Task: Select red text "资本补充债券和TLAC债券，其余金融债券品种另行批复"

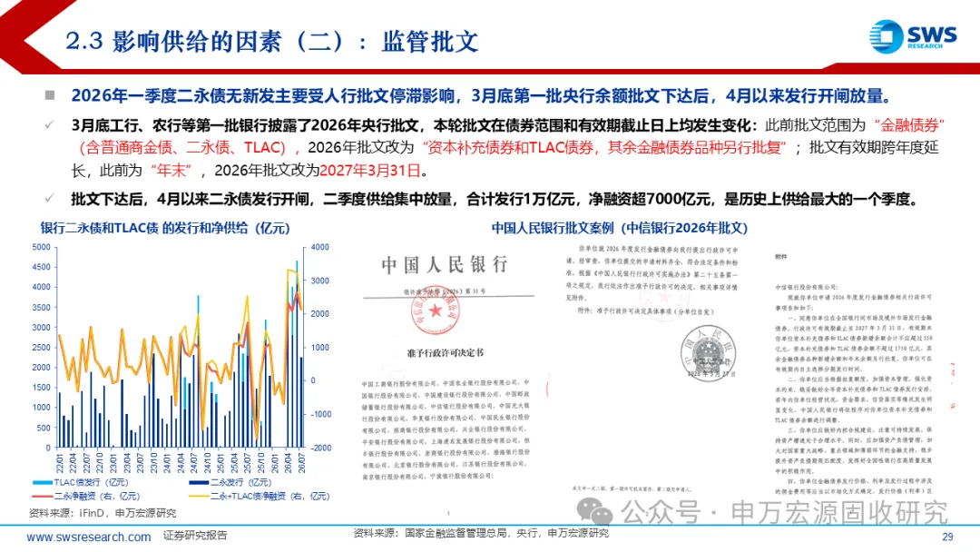Action: [x=603, y=148]
